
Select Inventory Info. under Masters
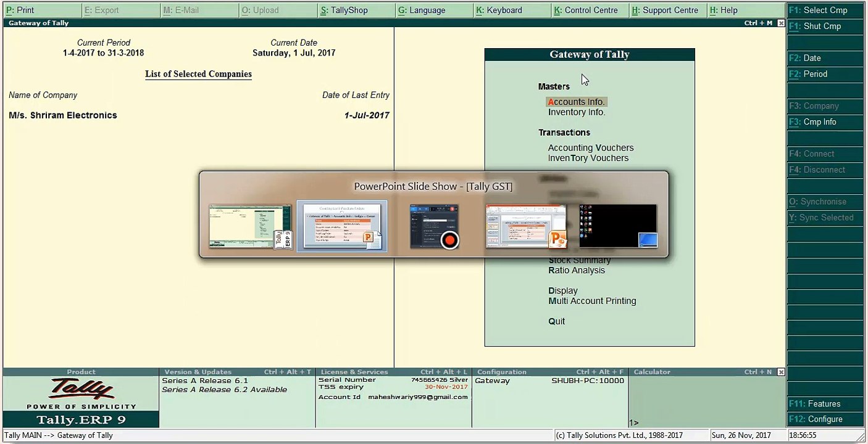(577, 112)
